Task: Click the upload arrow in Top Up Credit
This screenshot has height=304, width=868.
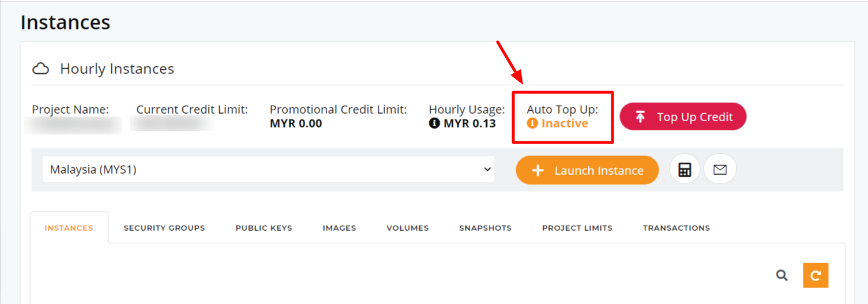Action: [x=640, y=117]
